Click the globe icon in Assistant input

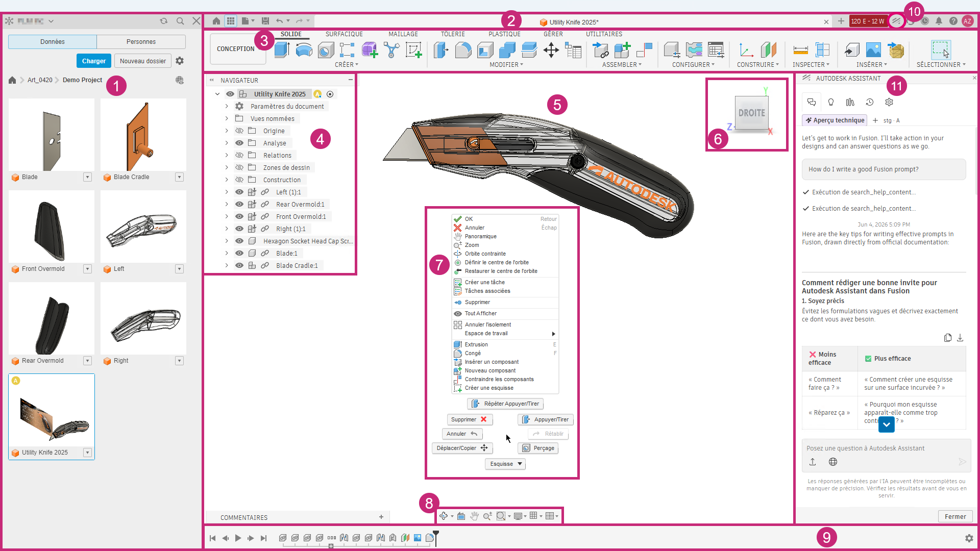coord(833,462)
